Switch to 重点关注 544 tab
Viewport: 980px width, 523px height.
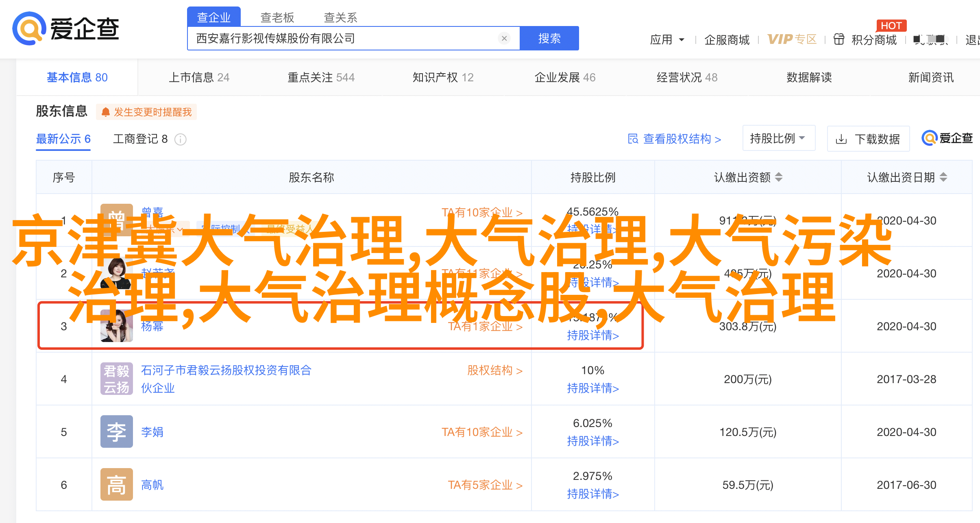point(321,77)
